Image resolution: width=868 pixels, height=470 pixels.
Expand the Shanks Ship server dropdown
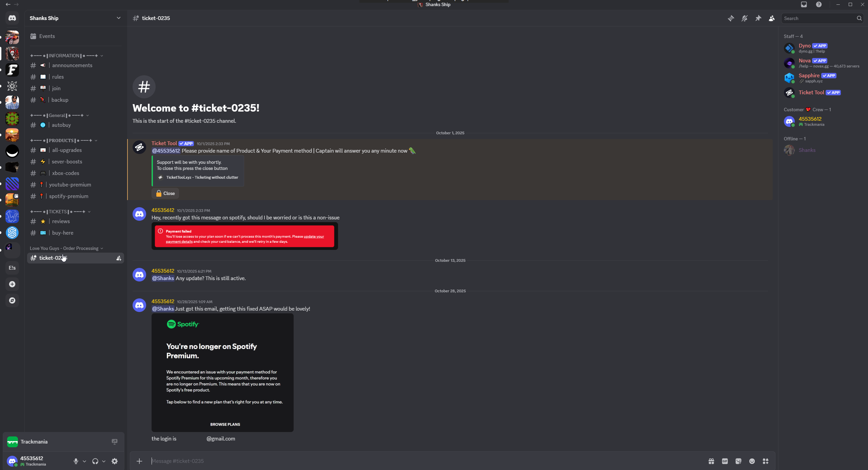pos(118,18)
